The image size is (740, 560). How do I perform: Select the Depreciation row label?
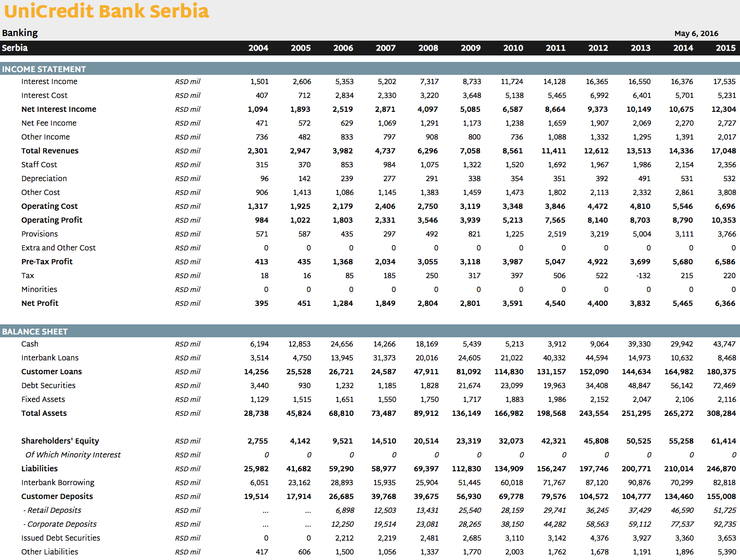point(44,179)
